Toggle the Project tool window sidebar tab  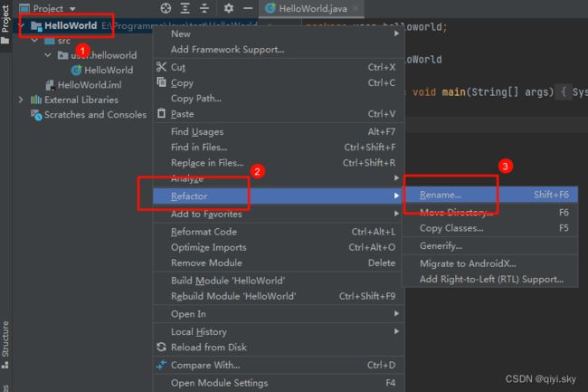click(x=5, y=24)
